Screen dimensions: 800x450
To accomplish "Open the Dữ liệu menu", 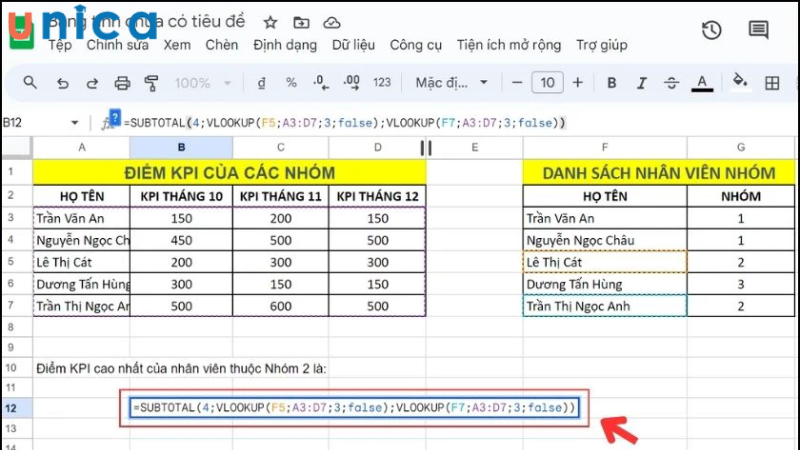I will pyautogui.click(x=354, y=45).
